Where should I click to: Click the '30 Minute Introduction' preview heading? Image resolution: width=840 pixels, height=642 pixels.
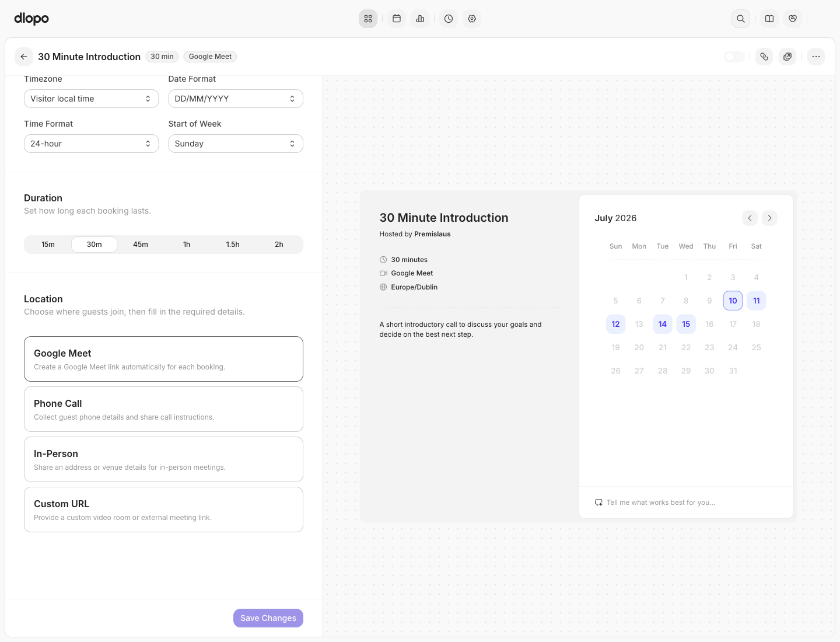pyautogui.click(x=444, y=218)
